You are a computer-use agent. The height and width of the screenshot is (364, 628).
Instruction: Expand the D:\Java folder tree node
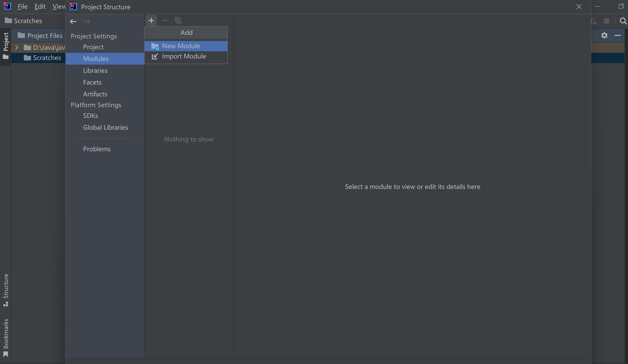17,47
